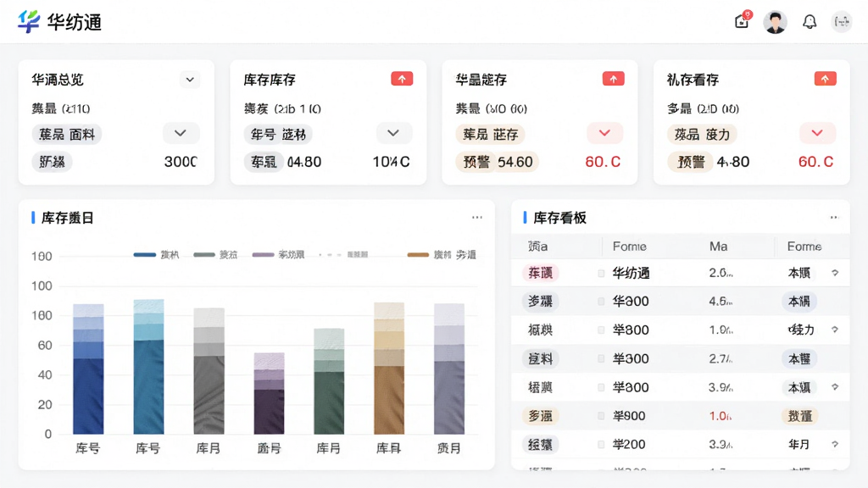Open the notification bell icon
This screenshot has height=488, width=868.
(810, 21)
